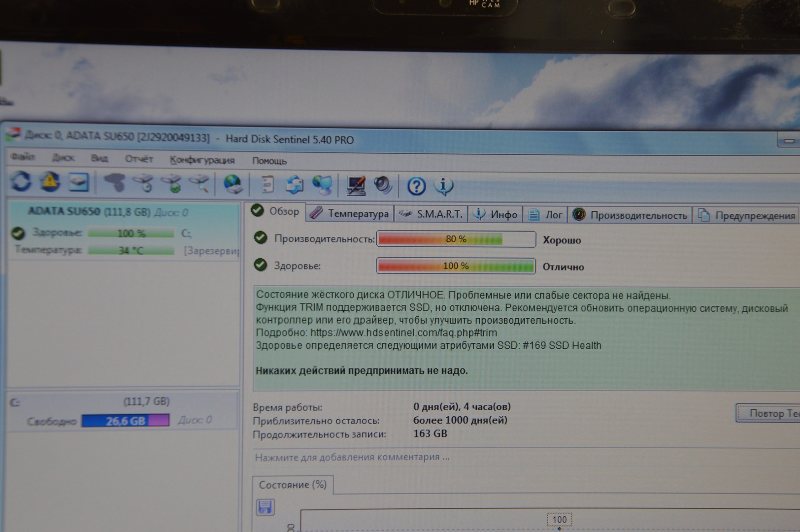Open the Помощь menu
The width and height of the screenshot is (800, 532).
pyautogui.click(x=269, y=161)
